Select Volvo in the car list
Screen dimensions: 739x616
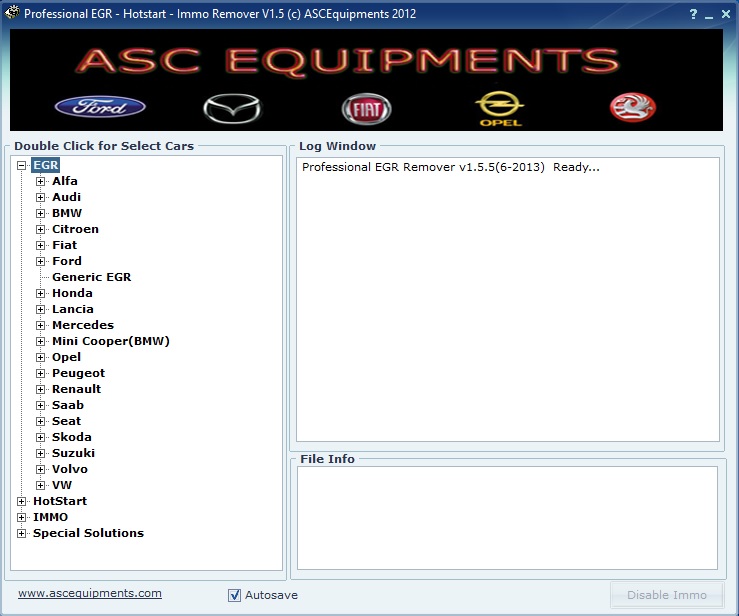click(69, 469)
